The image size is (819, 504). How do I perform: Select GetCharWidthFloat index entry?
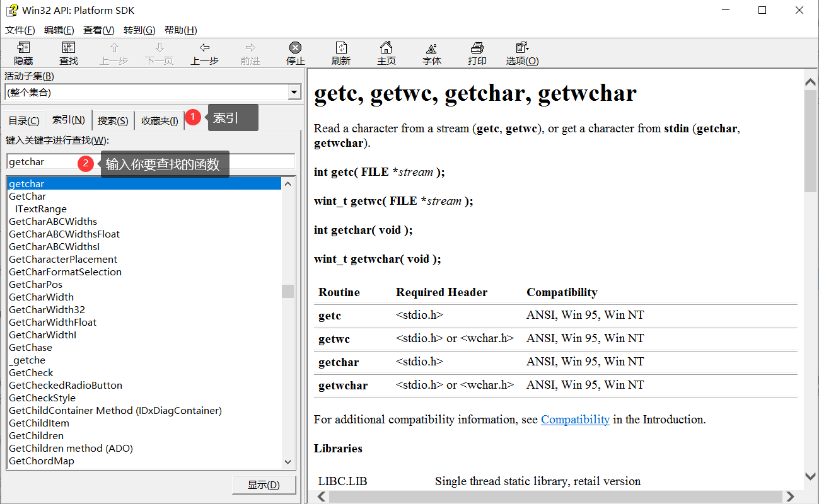[x=53, y=323]
